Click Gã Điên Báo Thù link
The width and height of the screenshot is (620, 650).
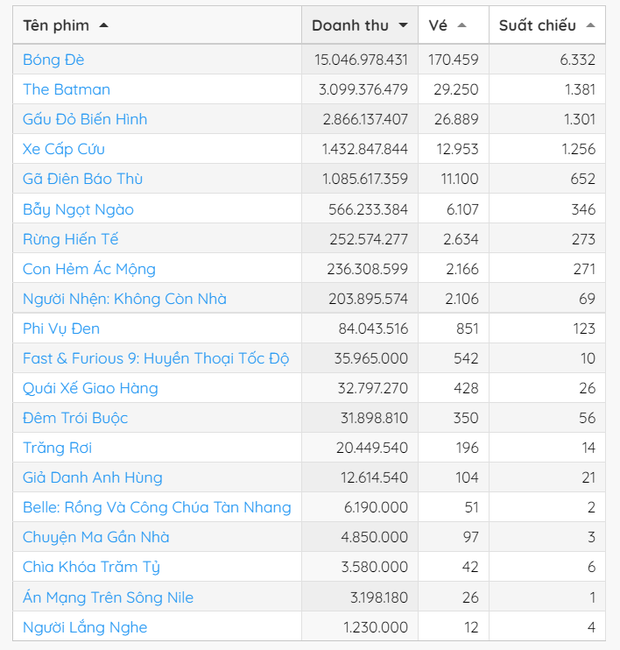point(83,179)
